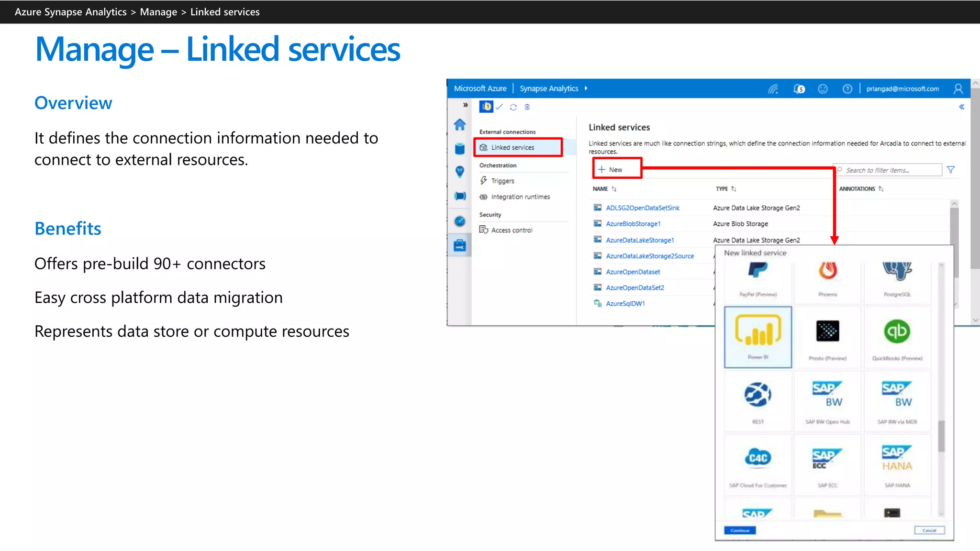Click the linked services table scrollbar thumb
The height and width of the screenshot is (551, 980).
[954, 242]
